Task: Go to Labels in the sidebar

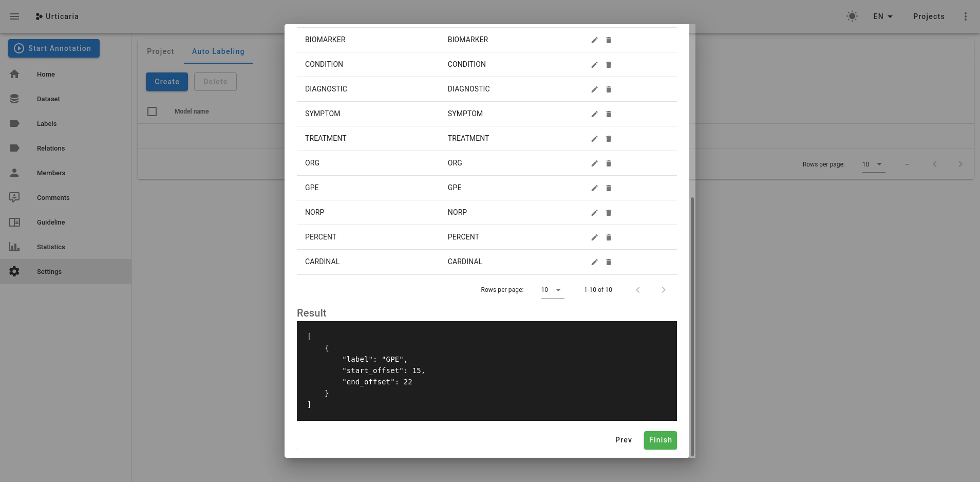Action: coord(66,123)
